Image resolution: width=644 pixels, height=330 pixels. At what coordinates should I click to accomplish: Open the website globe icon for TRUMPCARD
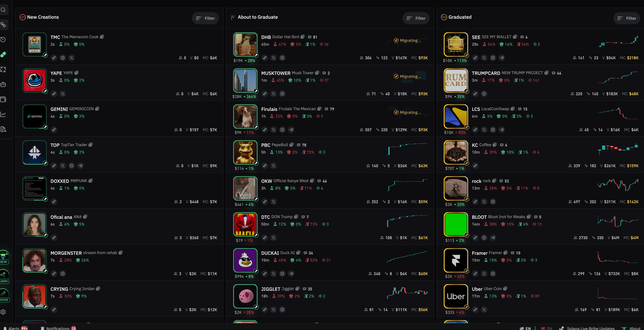pos(484,94)
